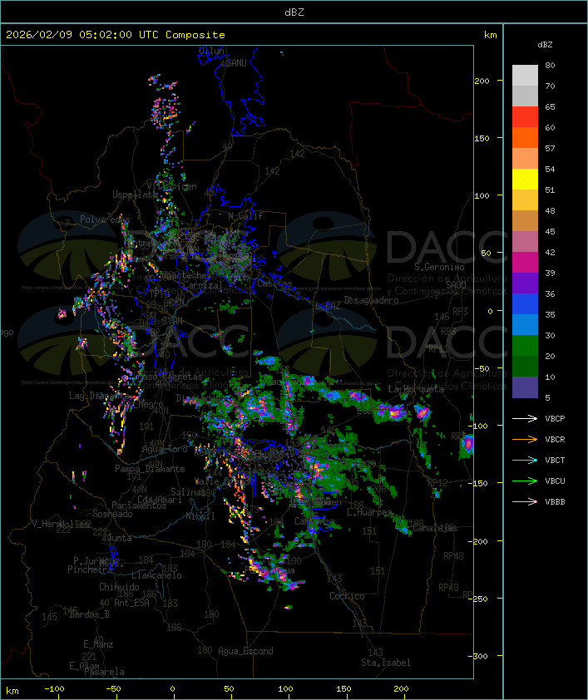Click the amber 48–51 dBZ swatch
The width and height of the screenshot is (588, 700).
pos(525,200)
